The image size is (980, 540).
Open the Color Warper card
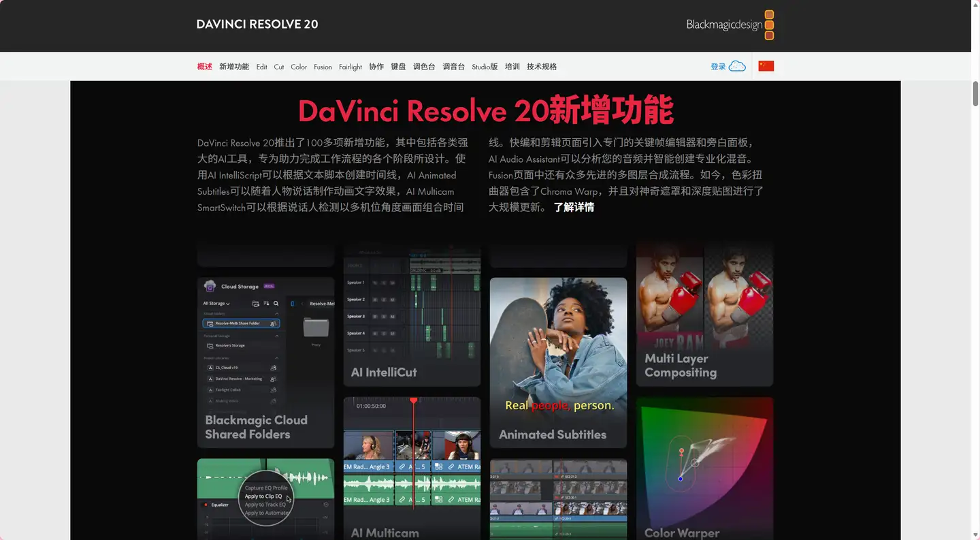pos(704,468)
